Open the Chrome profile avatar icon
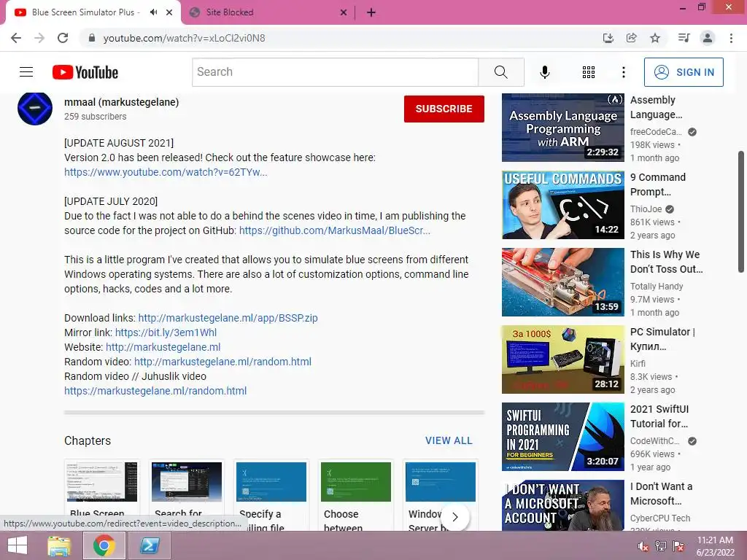 708,38
